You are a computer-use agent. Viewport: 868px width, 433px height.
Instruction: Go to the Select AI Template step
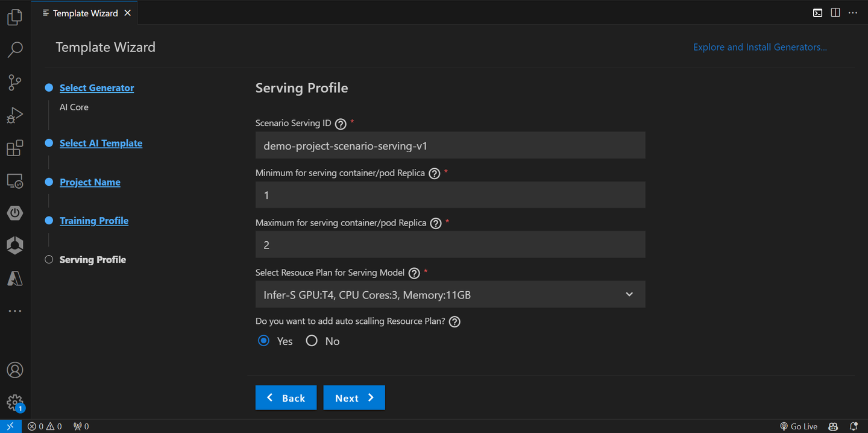click(101, 143)
